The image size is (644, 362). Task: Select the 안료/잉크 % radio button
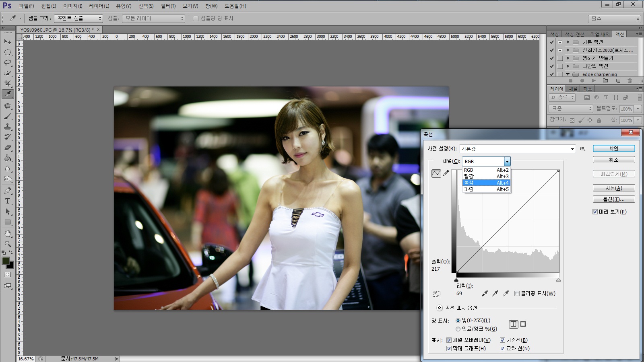458,329
